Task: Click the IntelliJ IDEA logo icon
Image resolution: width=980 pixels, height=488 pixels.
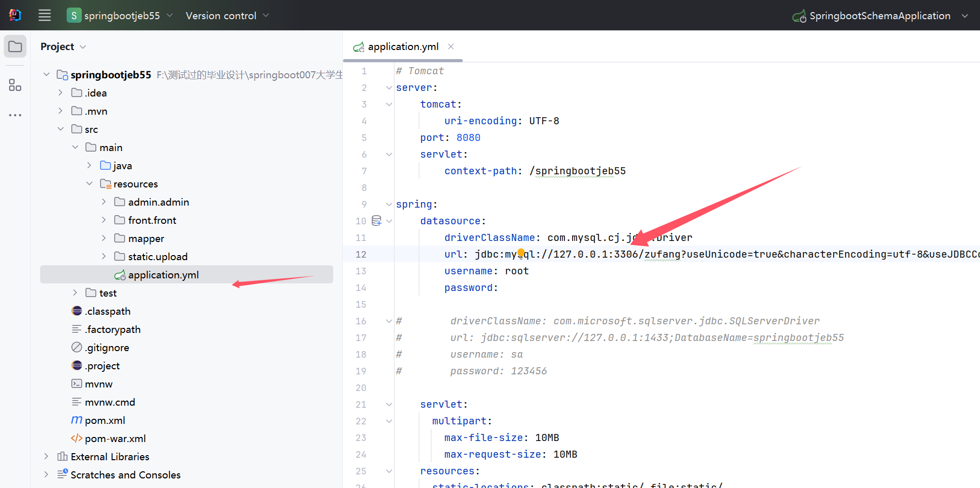Action: click(x=15, y=15)
